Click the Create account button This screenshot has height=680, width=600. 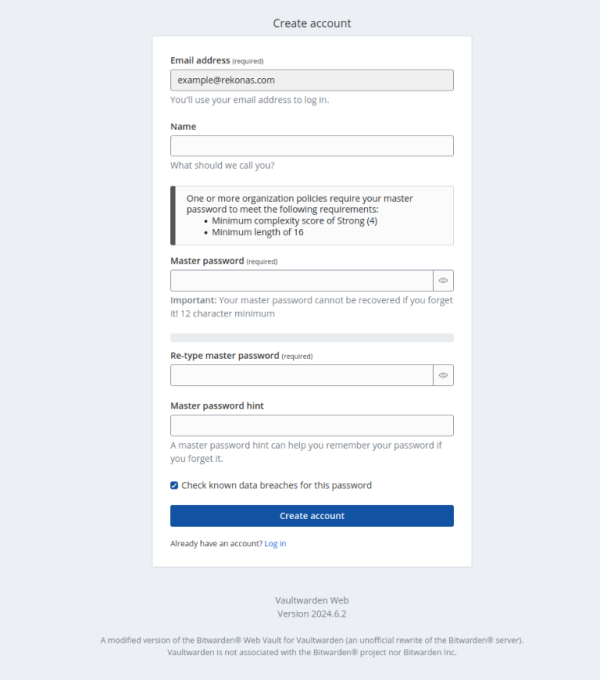click(x=312, y=516)
